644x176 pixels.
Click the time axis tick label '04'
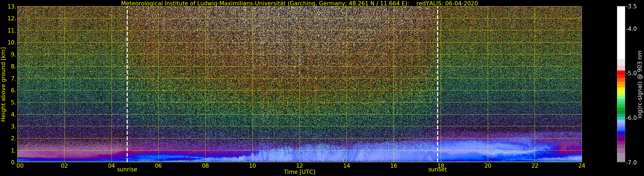coord(111,166)
